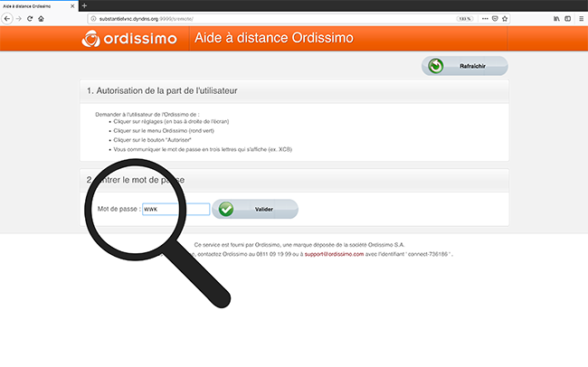The width and height of the screenshot is (588, 367).
Task: Reload the page with the browser refresh icon
Action: click(30, 18)
